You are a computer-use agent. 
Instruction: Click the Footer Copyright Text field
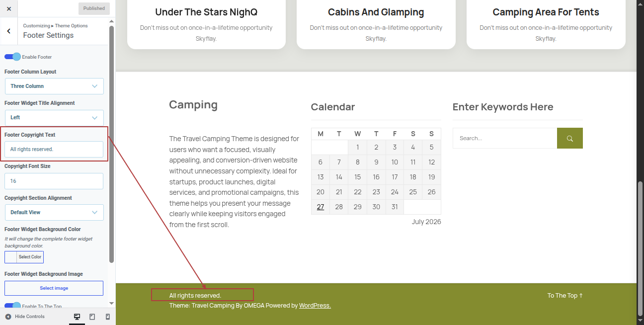point(54,149)
